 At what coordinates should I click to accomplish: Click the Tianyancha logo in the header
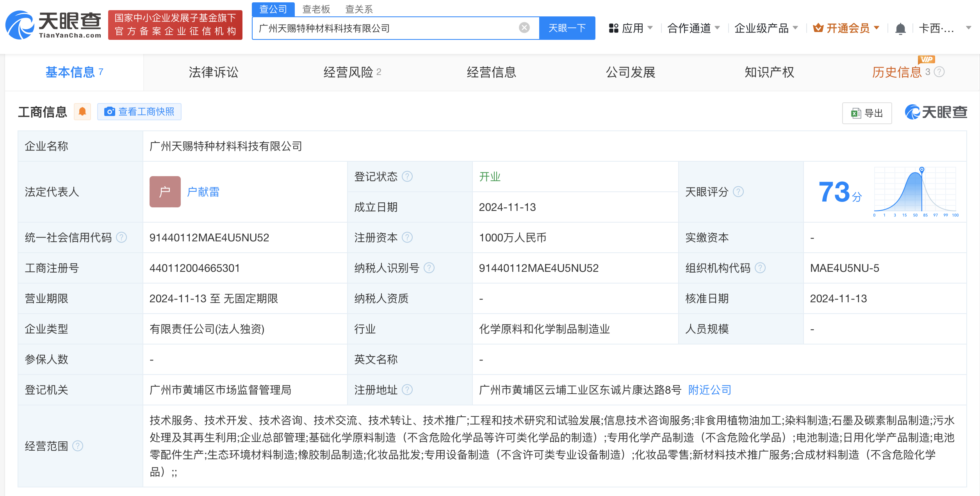click(53, 25)
